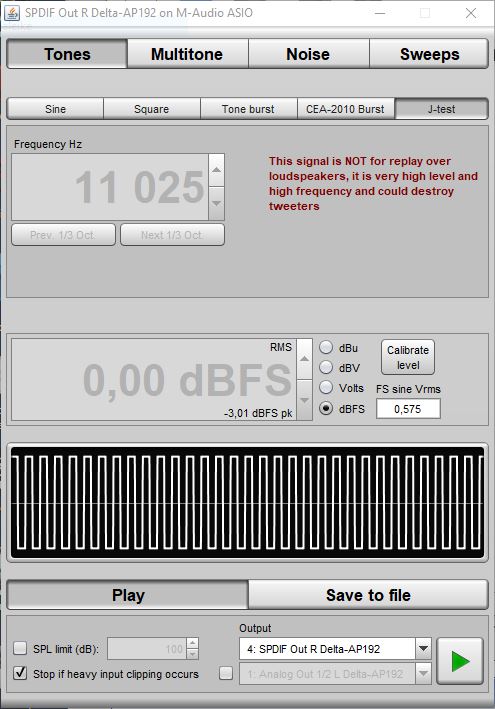Select the Volts unit radio button
The image size is (495, 709).
(326, 388)
